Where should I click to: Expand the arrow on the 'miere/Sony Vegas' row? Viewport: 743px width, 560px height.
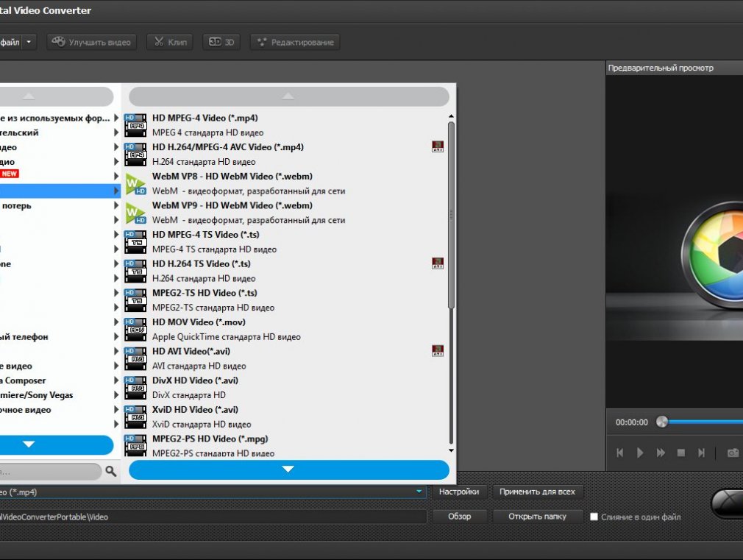pos(116,395)
